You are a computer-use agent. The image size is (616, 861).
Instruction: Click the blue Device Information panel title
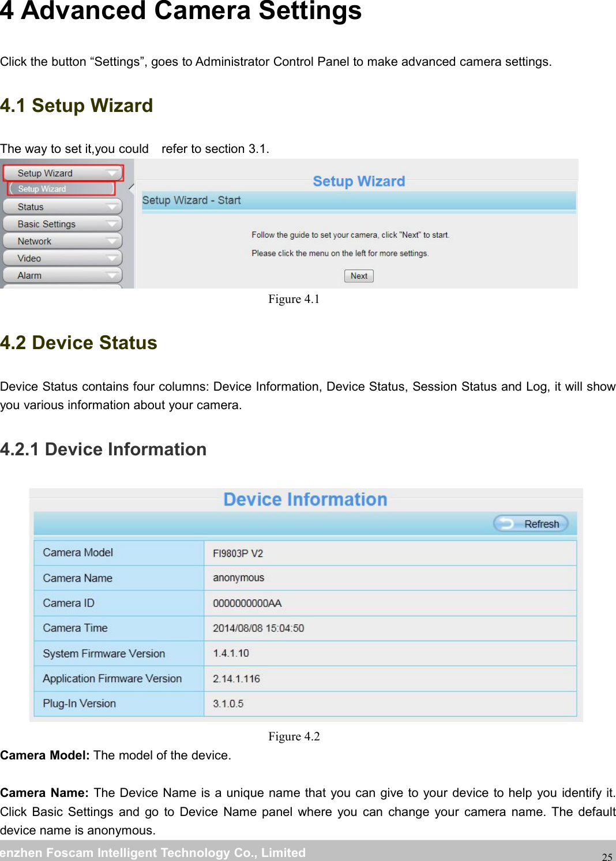305,499
